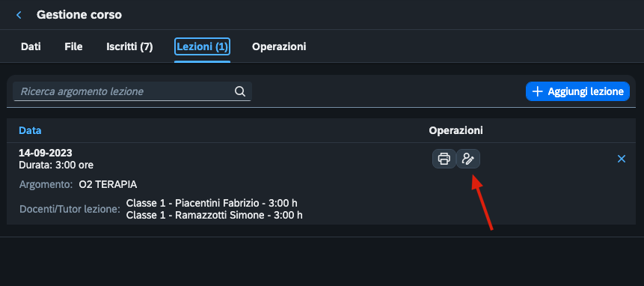644x286 pixels.
Task: Click the Gestione corso page title
Action: pos(79,15)
